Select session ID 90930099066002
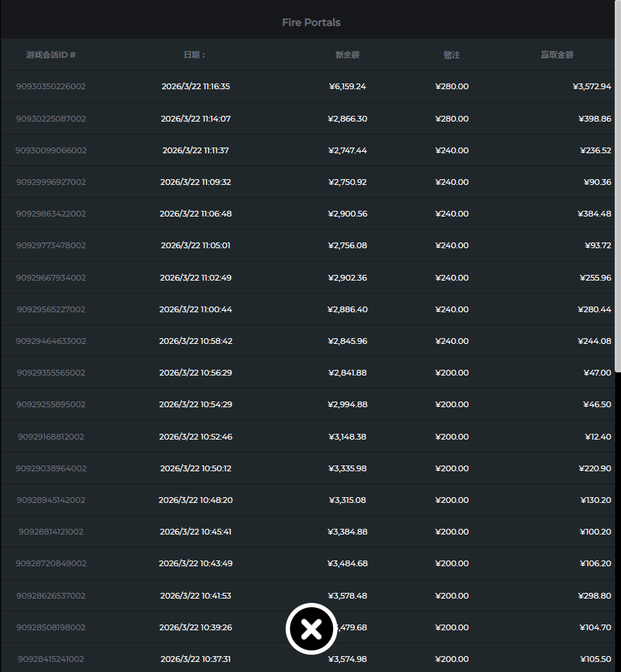Image resolution: width=621 pixels, height=672 pixels. (50, 150)
